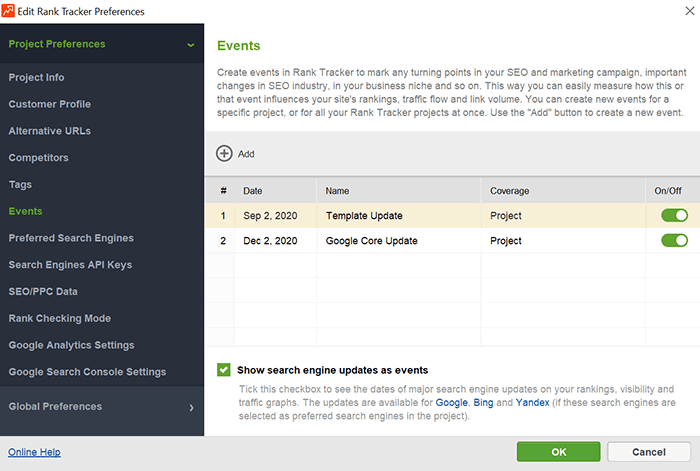Viewport: 700px width, 471px height.
Task: Open Customer Profile settings
Action: coord(50,104)
